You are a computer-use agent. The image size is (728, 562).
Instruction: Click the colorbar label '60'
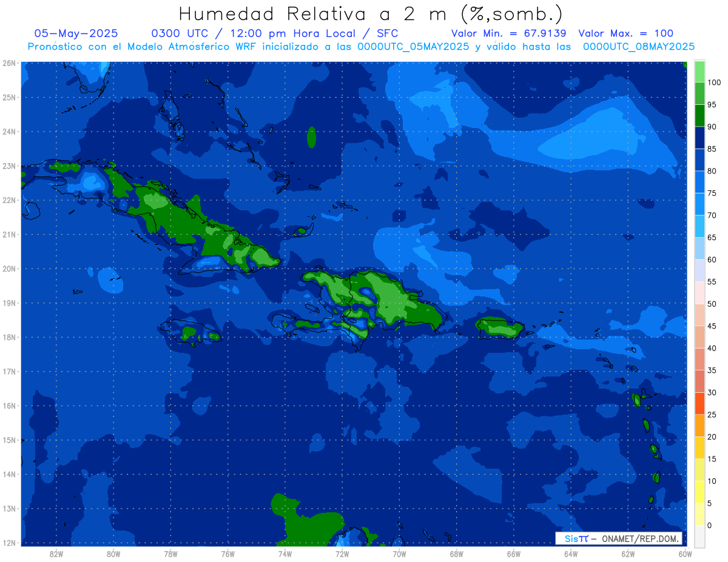[712, 259]
